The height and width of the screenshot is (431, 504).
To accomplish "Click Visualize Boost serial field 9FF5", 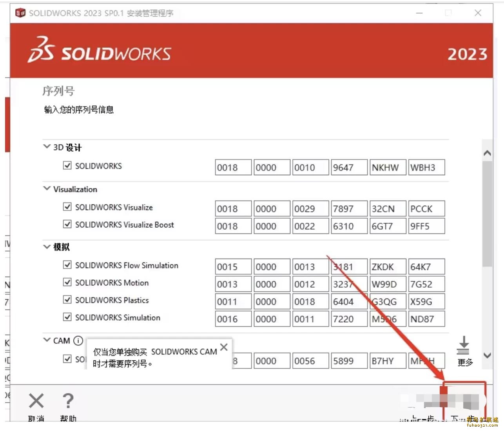I will click(426, 226).
